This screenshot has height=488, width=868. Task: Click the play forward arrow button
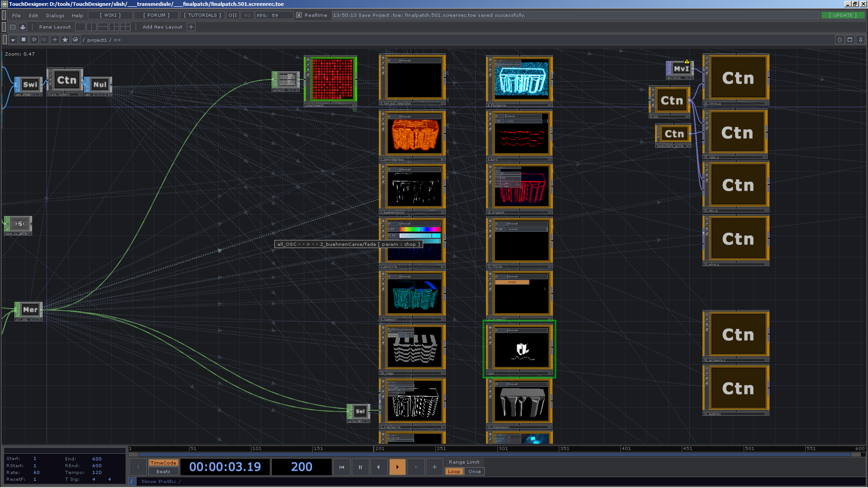click(397, 467)
